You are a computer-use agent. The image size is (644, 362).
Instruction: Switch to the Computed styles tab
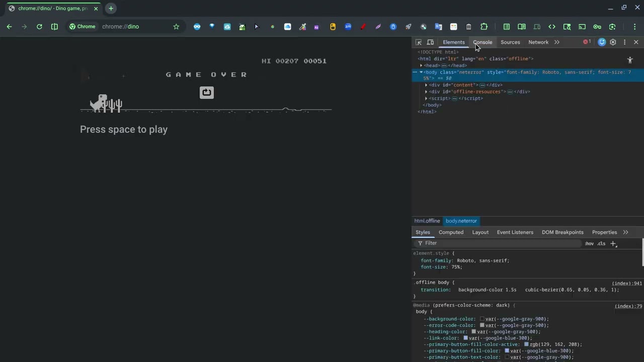[451, 232]
